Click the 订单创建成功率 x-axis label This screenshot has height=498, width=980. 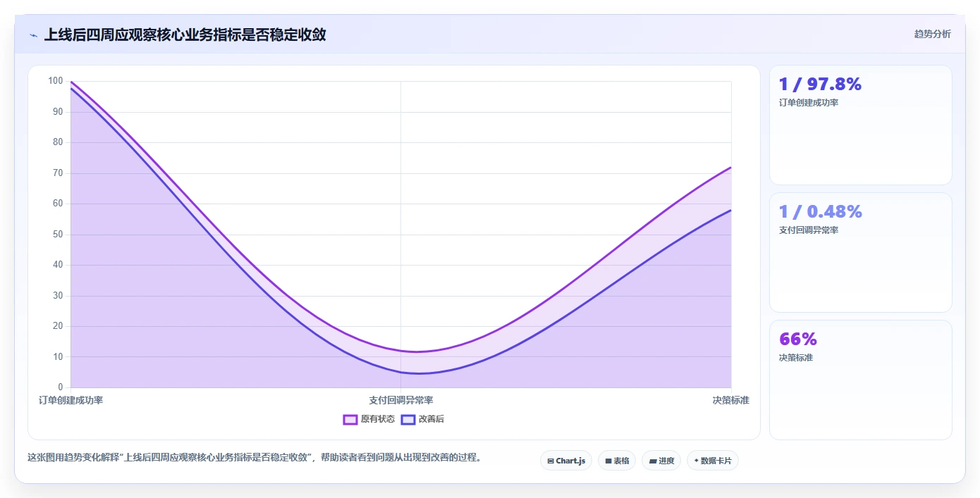[x=71, y=400]
